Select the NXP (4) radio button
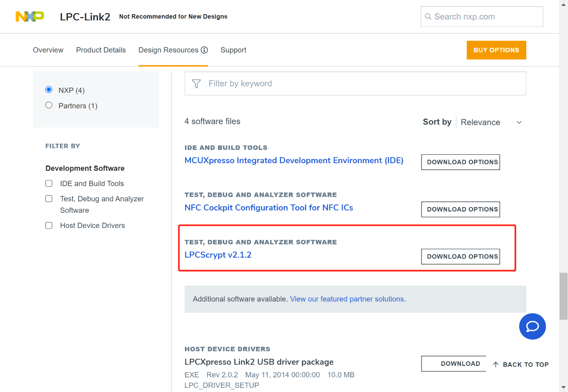Screen dimensions: 568x392 (x=49, y=90)
